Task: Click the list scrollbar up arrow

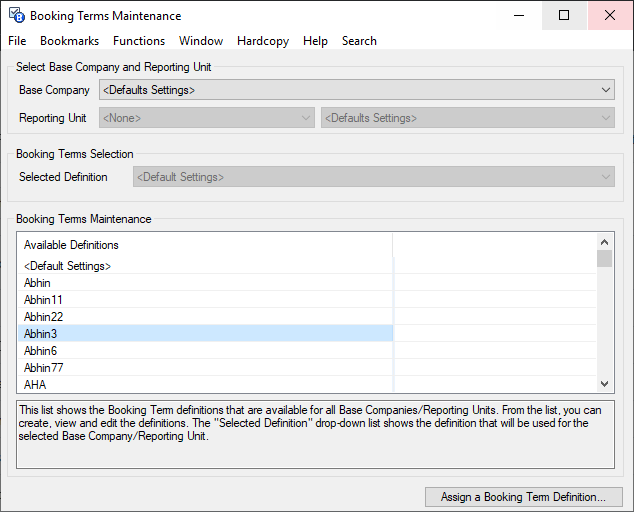Action: point(604,242)
